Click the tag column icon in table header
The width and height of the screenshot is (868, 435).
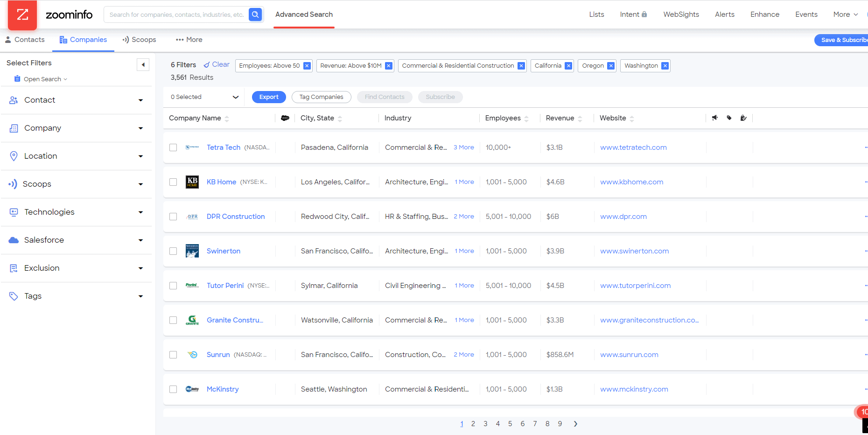pyautogui.click(x=729, y=118)
